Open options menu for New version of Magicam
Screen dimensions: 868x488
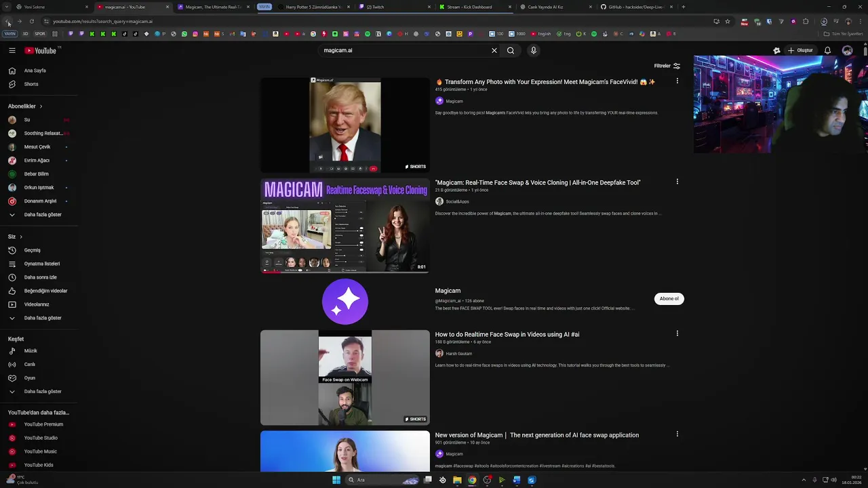click(677, 434)
